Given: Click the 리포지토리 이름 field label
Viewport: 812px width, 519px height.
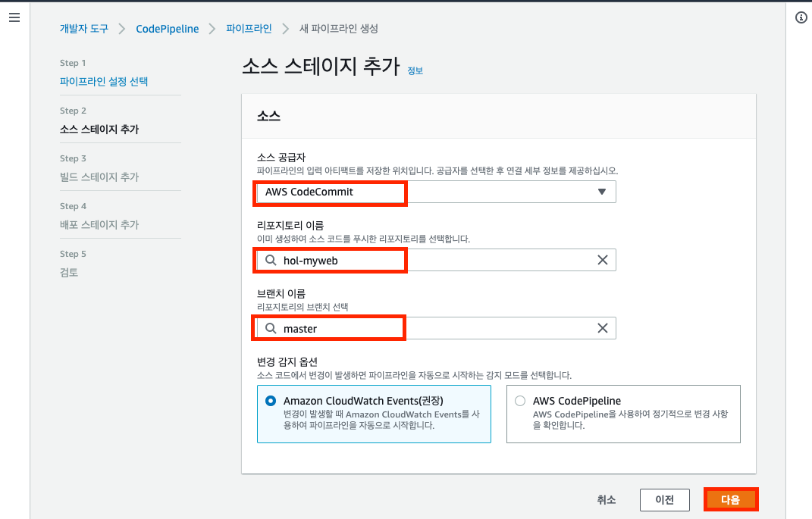Looking at the screenshot, I should [290, 226].
